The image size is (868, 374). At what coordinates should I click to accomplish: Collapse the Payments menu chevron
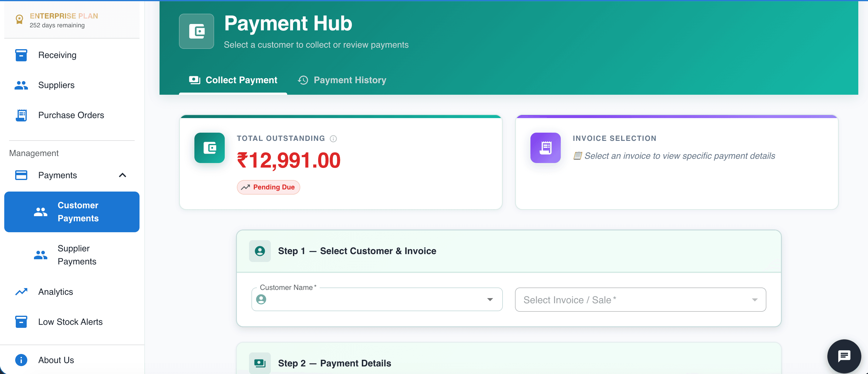(x=122, y=175)
